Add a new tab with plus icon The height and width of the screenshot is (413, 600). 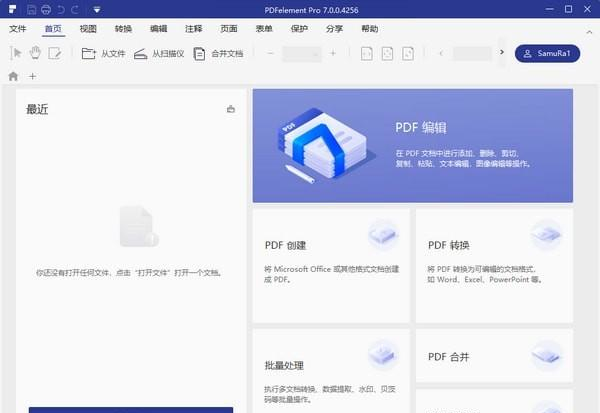(x=33, y=76)
